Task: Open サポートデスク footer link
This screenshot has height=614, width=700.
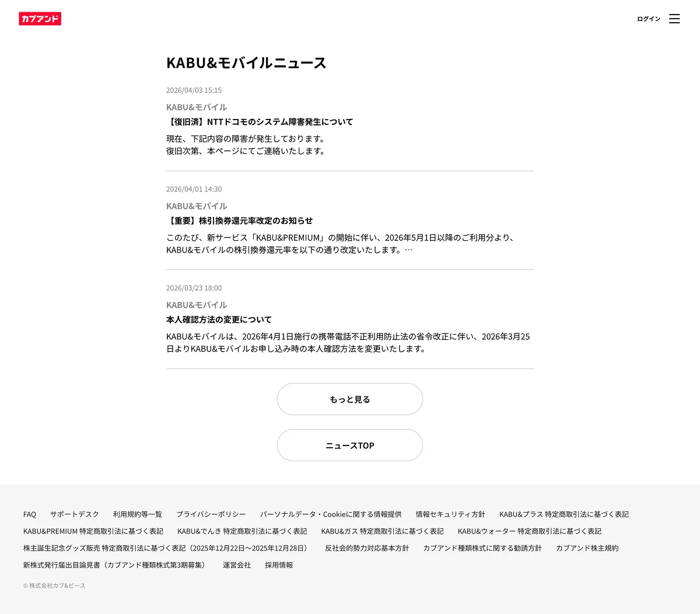Action: pos(75,514)
